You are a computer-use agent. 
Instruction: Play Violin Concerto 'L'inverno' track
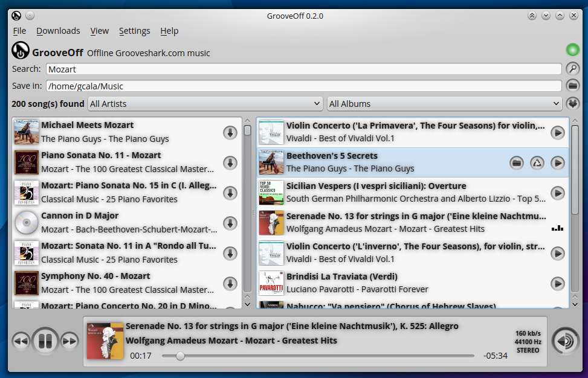click(x=558, y=254)
